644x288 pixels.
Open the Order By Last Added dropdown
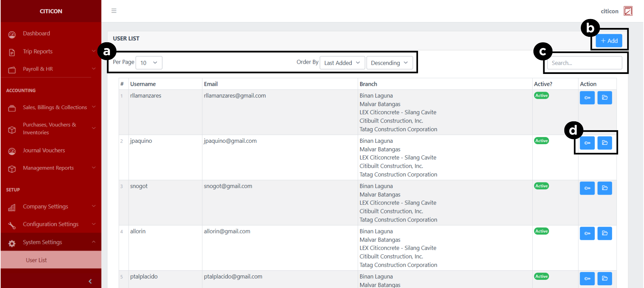(x=342, y=63)
